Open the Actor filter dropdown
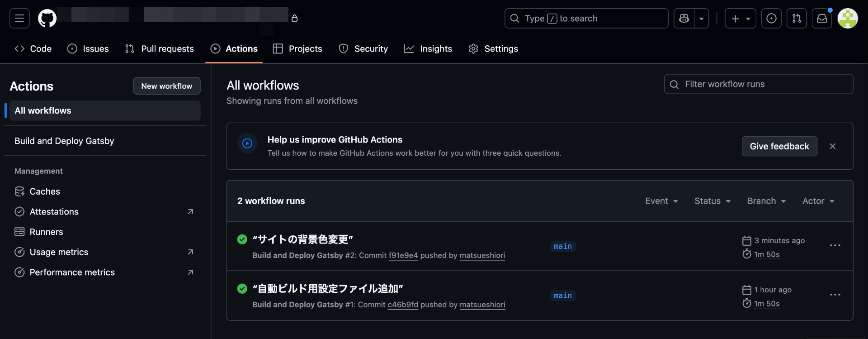Viewport: 868px width, 339px height. (x=818, y=201)
